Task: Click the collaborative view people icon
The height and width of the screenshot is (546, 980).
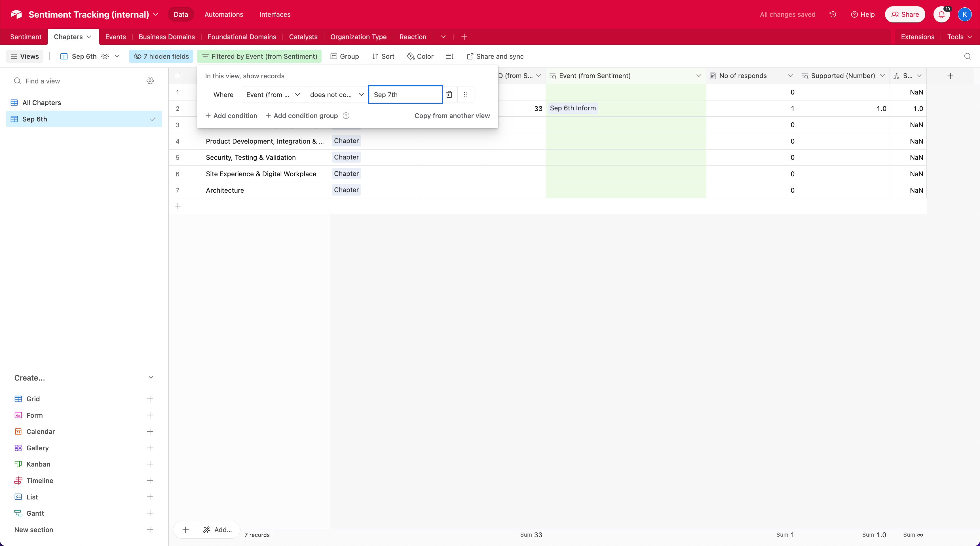Action: (x=105, y=56)
